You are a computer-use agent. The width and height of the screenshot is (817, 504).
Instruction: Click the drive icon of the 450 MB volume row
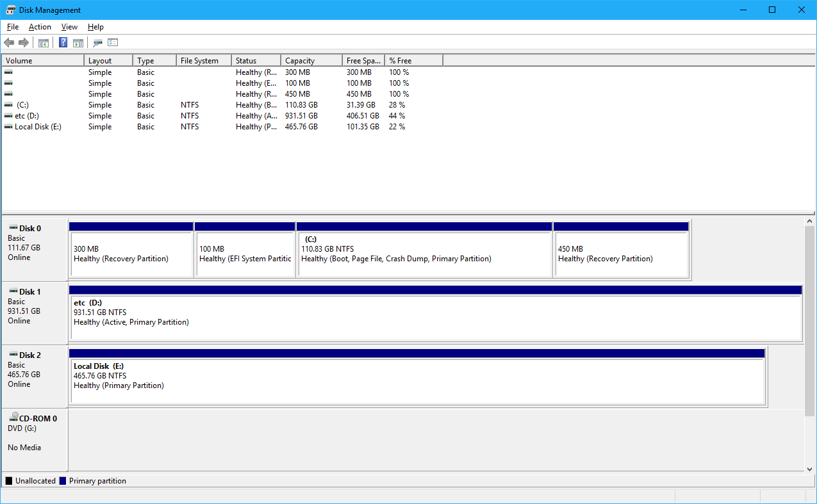point(8,94)
